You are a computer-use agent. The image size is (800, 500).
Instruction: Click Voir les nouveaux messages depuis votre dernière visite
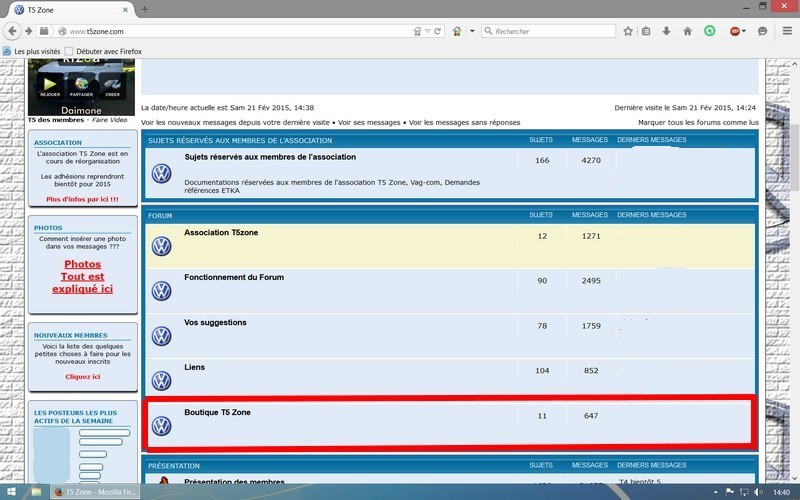(x=235, y=122)
